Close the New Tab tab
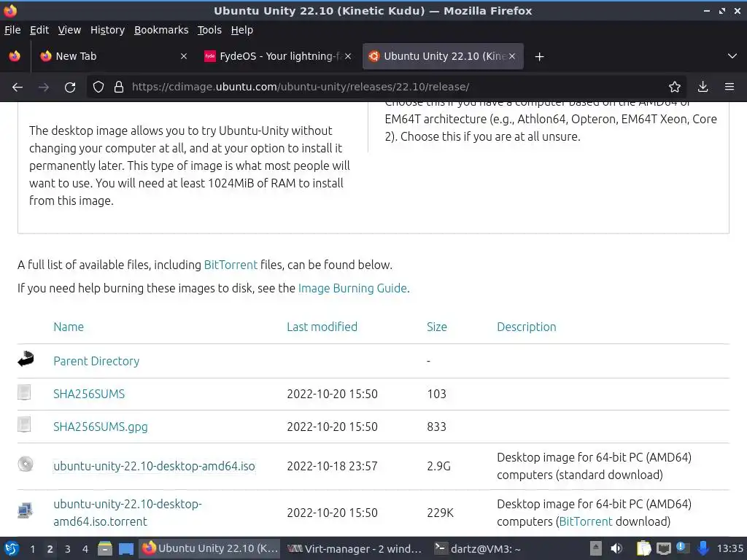Image resolution: width=747 pixels, height=560 pixels. click(183, 56)
